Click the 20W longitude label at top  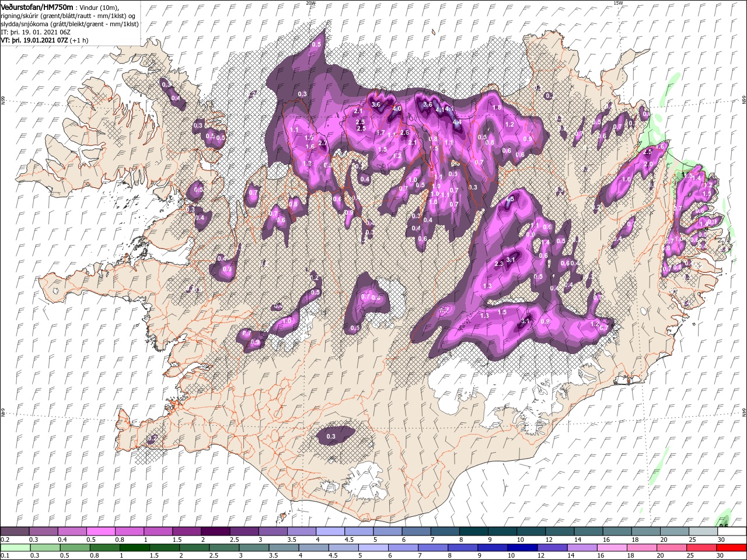coord(310,3)
